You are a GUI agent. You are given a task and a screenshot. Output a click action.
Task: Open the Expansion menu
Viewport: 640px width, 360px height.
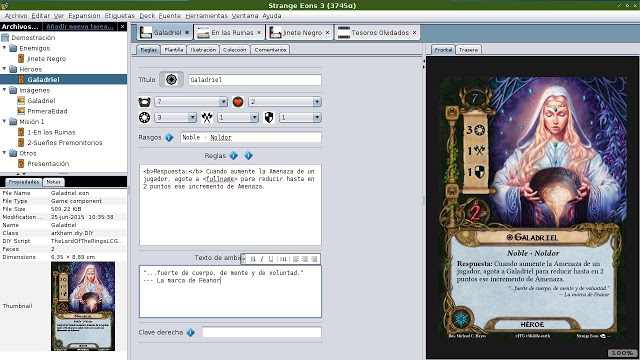[84, 16]
